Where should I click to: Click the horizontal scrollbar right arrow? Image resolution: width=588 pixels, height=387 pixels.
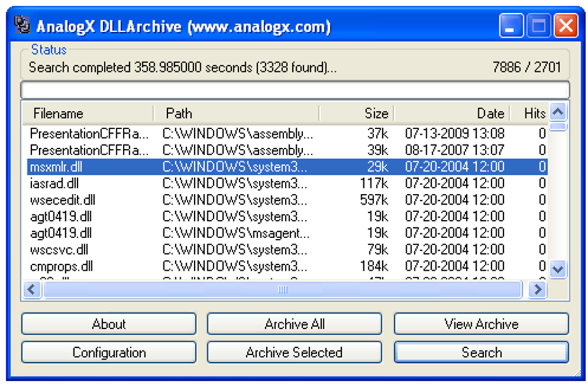538,290
